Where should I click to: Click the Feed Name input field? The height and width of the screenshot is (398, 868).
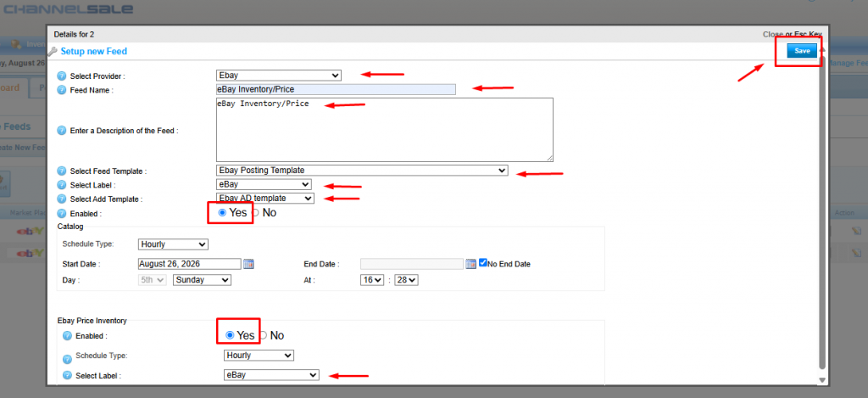tap(336, 89)
